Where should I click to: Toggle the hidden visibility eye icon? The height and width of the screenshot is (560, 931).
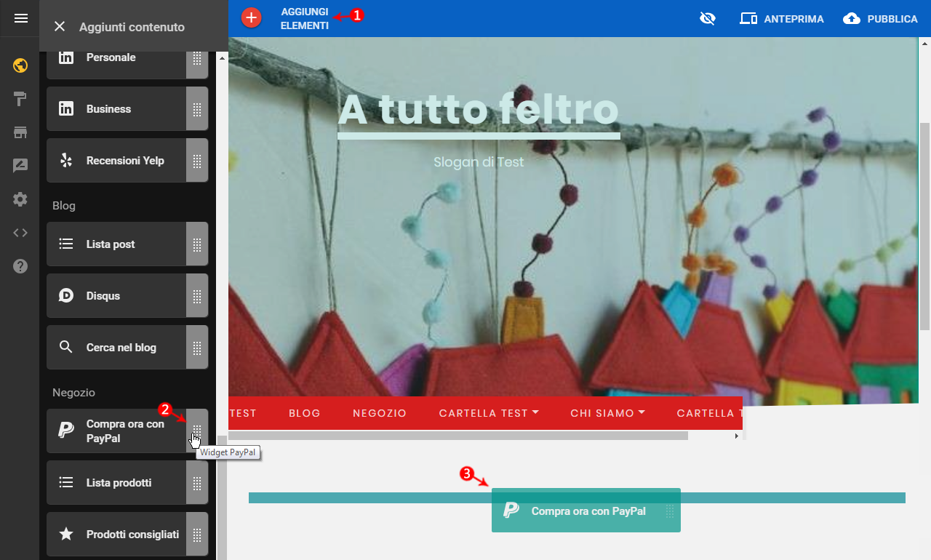click(x=707, y=19)
